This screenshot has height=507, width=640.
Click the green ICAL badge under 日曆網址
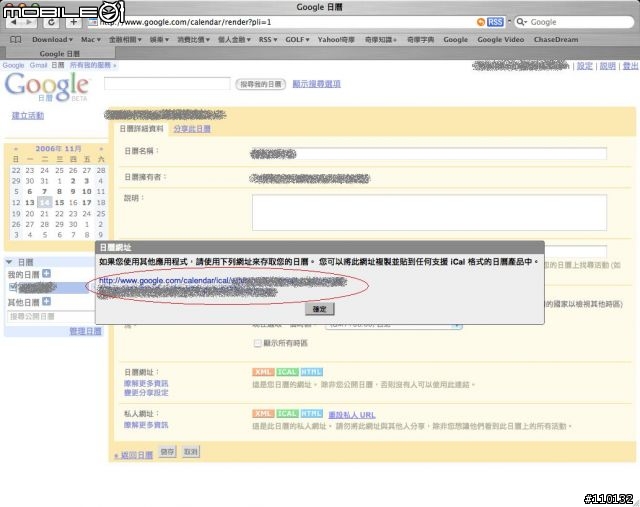pos(287,372)
